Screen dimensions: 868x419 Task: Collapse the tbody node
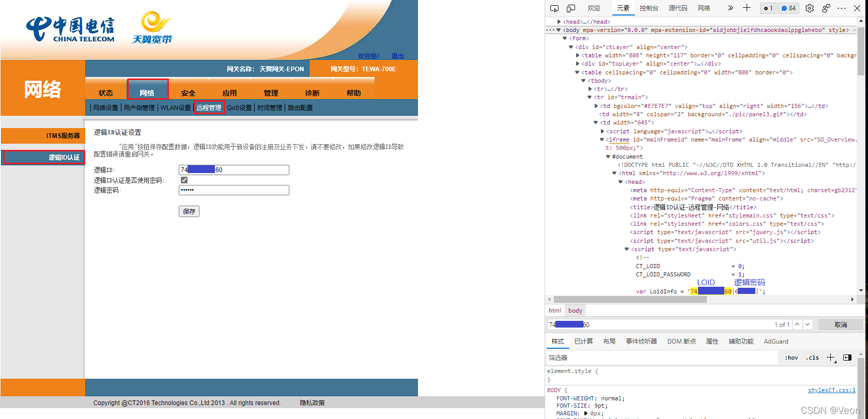pyautogui.click(x=583, y=81)
